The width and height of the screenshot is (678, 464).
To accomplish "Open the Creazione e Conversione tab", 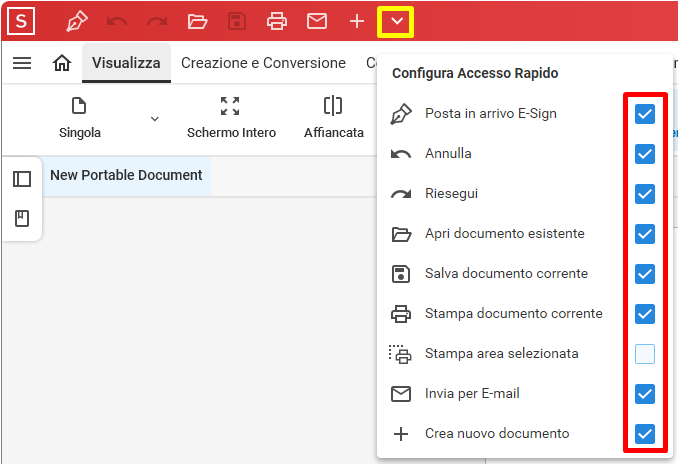I will 263,63.
